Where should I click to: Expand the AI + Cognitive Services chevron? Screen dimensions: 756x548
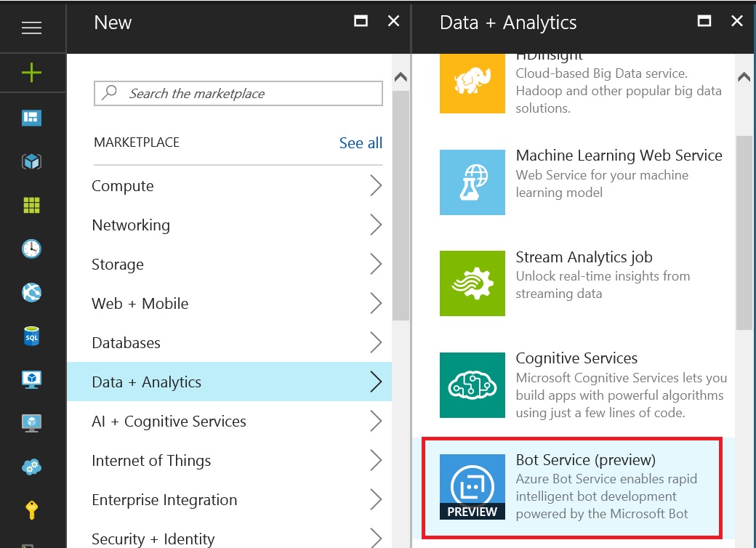pyautogui.click(x=376, y=421)
